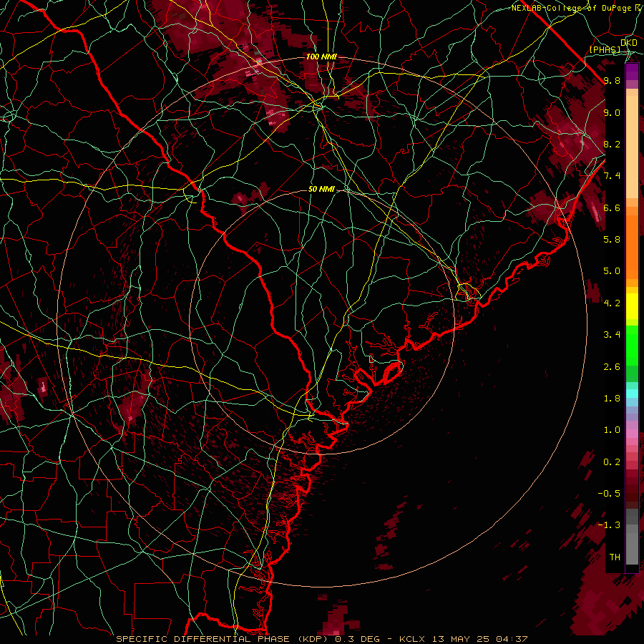Click the 'KCLX' station ID in caption
The image size is (644, 644).
point(411,639)
